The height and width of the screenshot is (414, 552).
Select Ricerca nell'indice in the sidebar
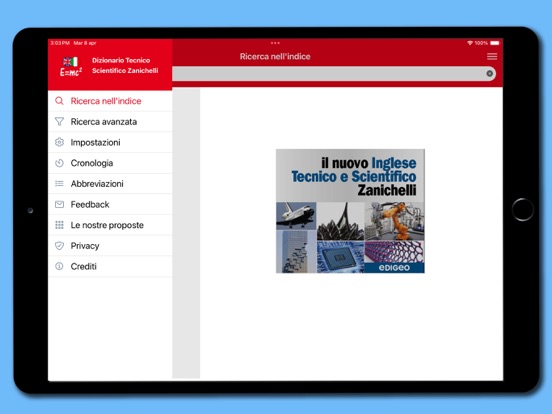(110, 101)
